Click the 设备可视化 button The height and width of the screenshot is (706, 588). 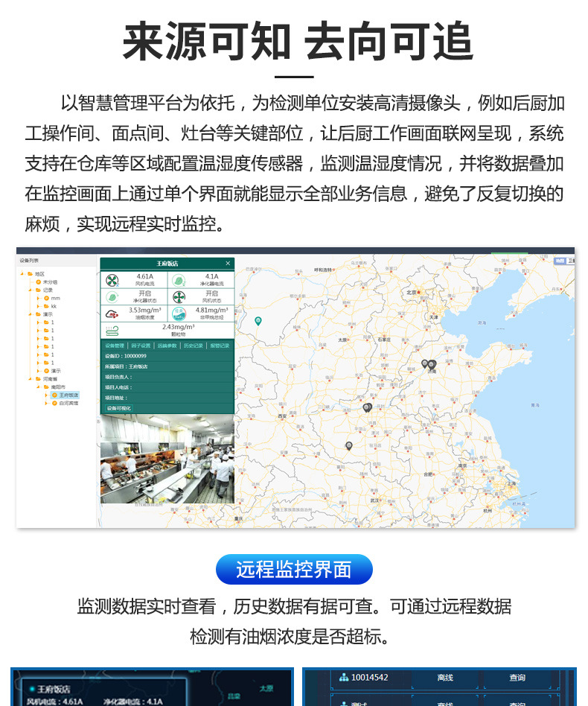point(119,408)
